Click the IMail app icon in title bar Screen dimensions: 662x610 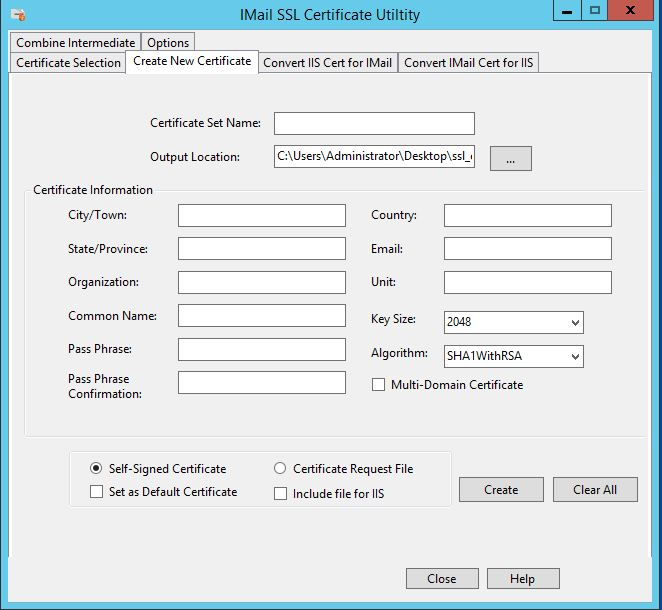pos(17,14)
